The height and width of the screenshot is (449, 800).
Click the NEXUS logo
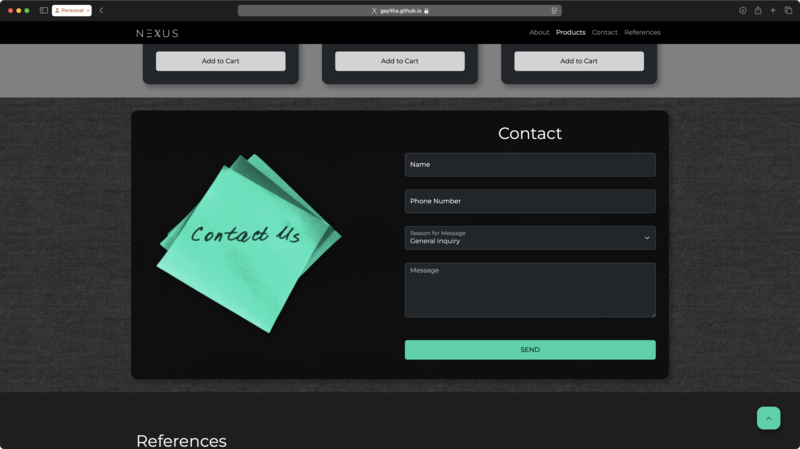click(157, 33)
